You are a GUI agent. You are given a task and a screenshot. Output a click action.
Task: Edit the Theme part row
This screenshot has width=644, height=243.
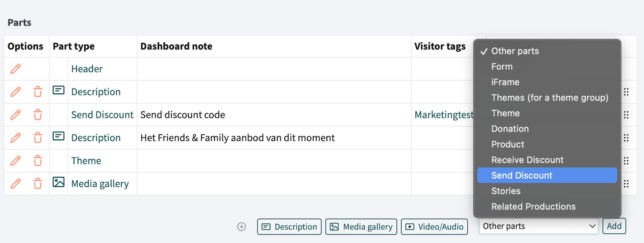(x=16, y=161)
